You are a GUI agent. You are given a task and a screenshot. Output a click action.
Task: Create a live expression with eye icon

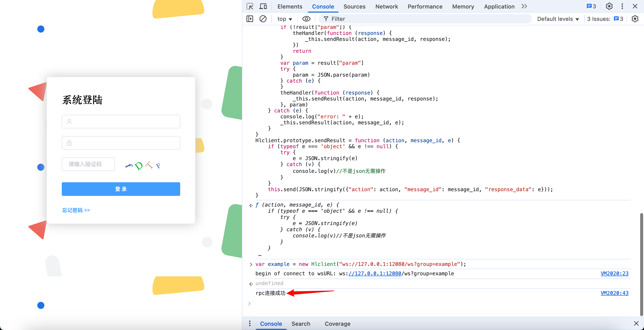pos(306,19)
